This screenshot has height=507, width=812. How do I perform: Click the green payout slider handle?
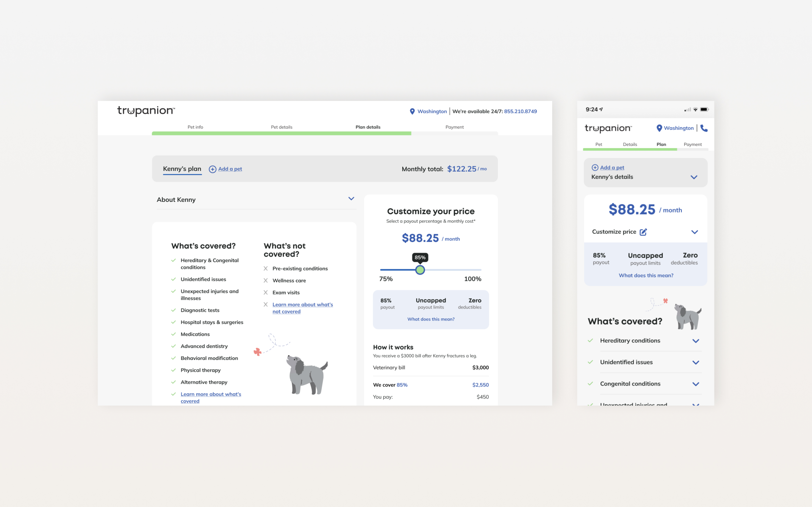click(420, 270)
